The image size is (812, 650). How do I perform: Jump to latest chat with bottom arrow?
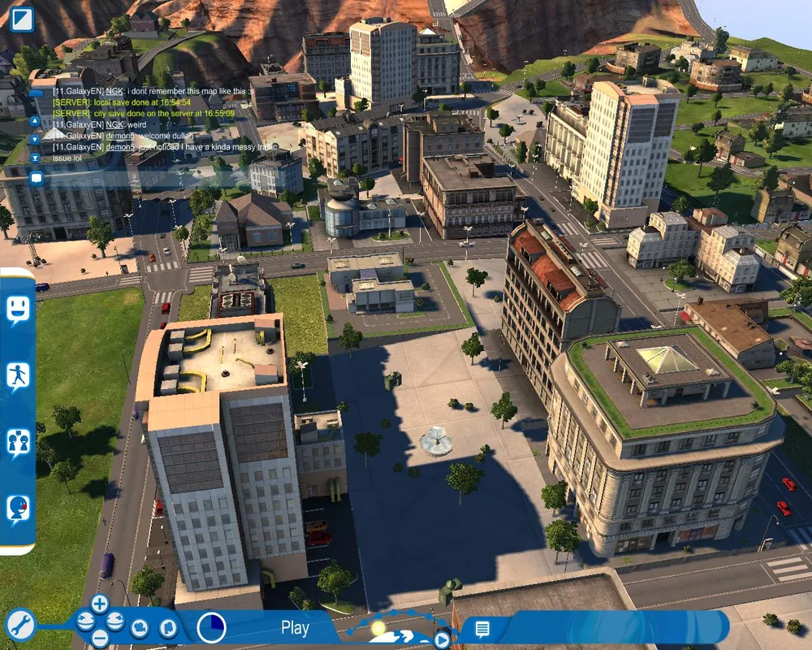pos(35,158)
